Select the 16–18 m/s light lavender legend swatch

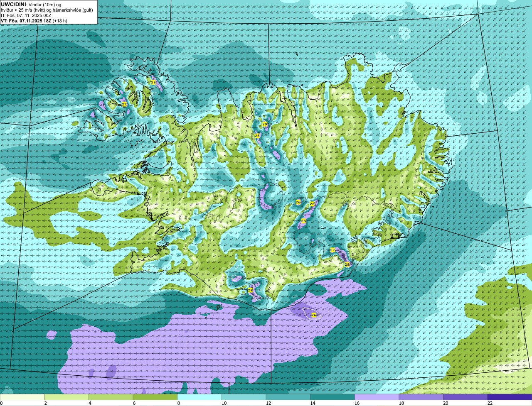click(x=377, y=397)
